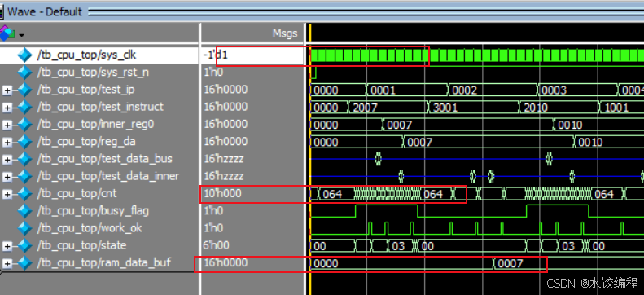Click the 3001 segment in test_instruct waveform
Viewport: 644px width, 295px height.
pyautogui.click(x=474, y=108)
